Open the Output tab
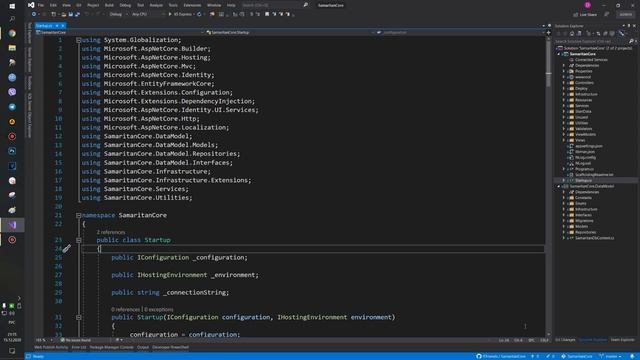640x360 pixels. click(143, 347)
